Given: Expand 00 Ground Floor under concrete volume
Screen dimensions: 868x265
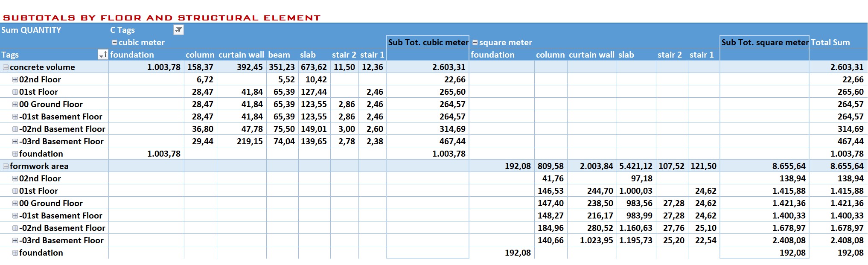Looking at the screenshot, I should pos(15,104).
